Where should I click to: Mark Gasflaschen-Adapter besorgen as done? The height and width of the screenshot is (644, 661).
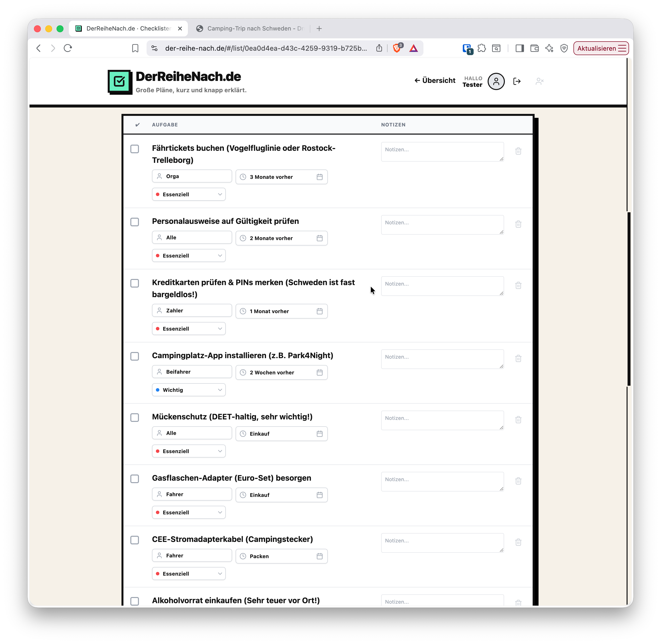tap(135, 479)
